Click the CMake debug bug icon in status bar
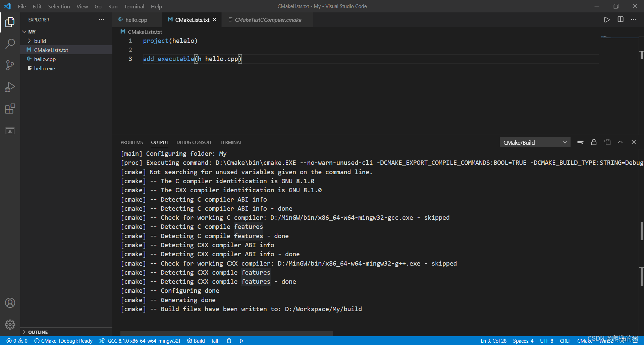Screen dimensions: 644x345 coord(229,341)
